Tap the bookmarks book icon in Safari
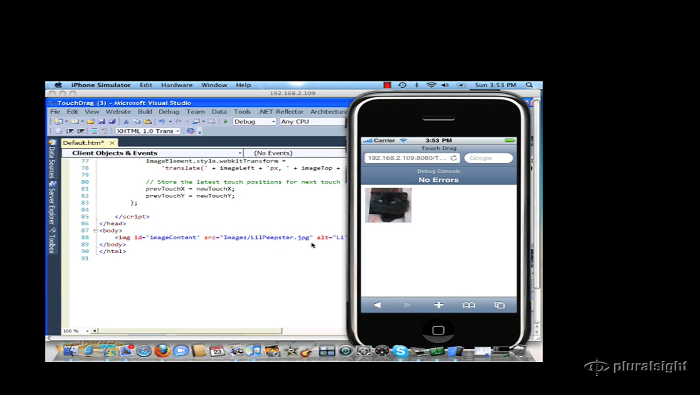 click(x=469, y=305)
